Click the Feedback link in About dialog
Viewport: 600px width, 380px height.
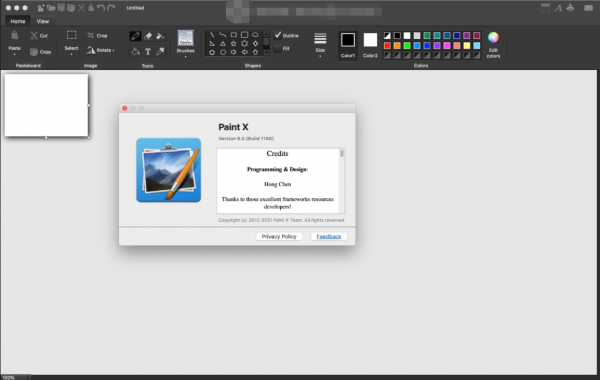[x=329, y=236]
